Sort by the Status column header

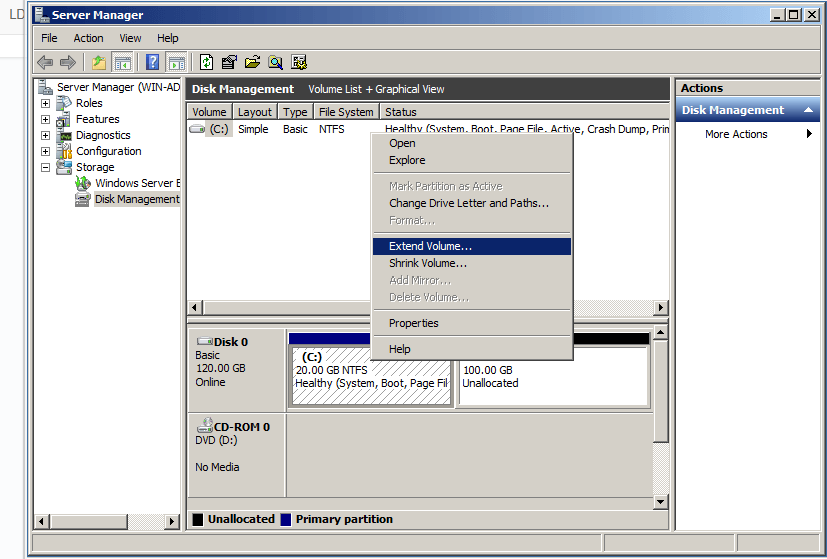click(x=524, y=112)
